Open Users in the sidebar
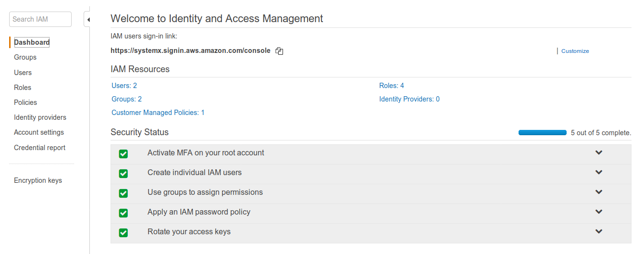 tap(23, 73)
